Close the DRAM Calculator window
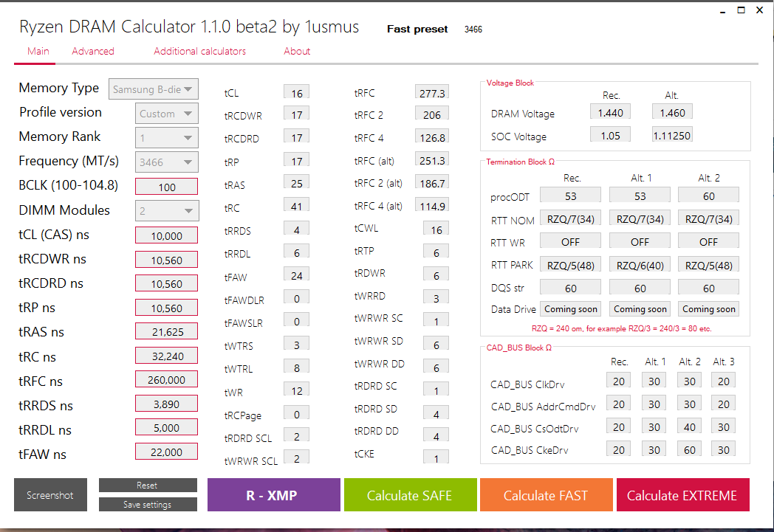 point(760,10)
